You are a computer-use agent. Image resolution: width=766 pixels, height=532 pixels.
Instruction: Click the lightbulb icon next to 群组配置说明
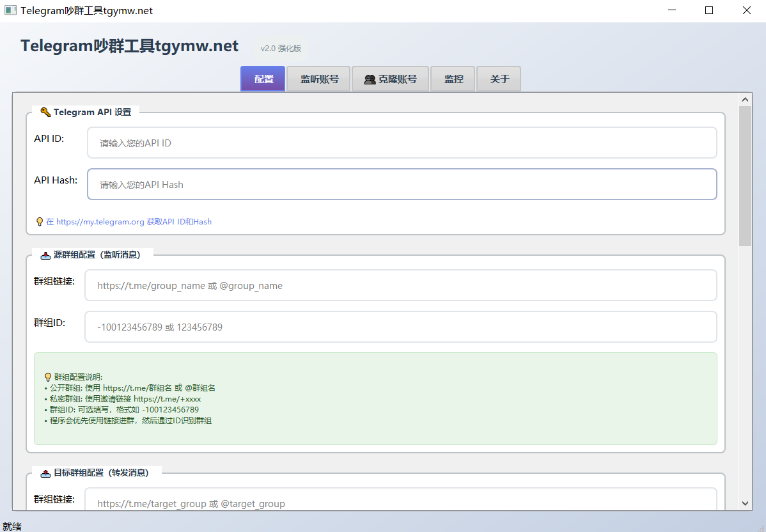[x=48, y=377]
